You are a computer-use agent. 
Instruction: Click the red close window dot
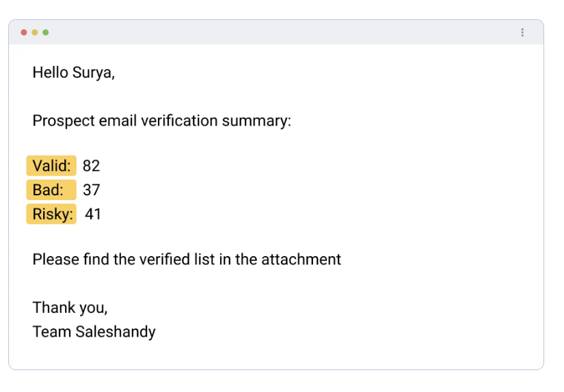coord(24,32)
